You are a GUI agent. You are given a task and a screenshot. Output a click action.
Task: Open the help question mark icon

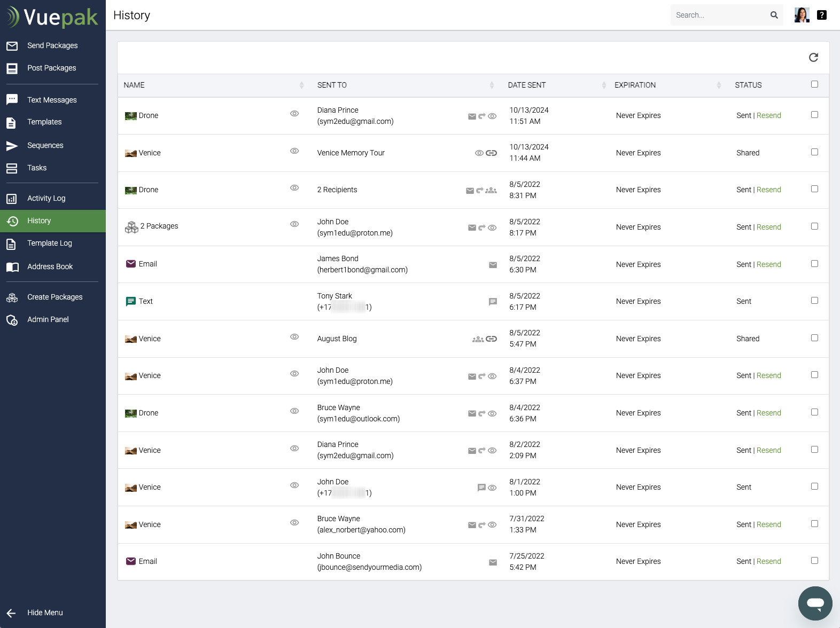[822, 15]
